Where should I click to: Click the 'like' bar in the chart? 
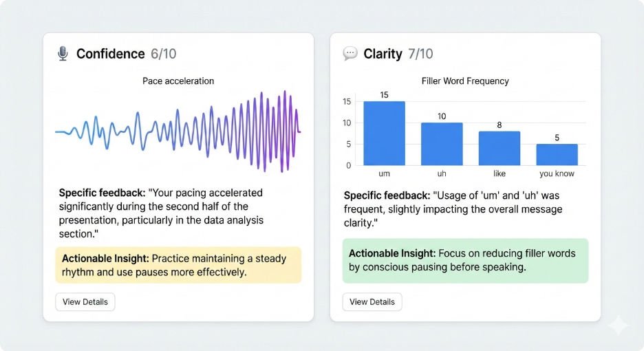coord(500,148)
